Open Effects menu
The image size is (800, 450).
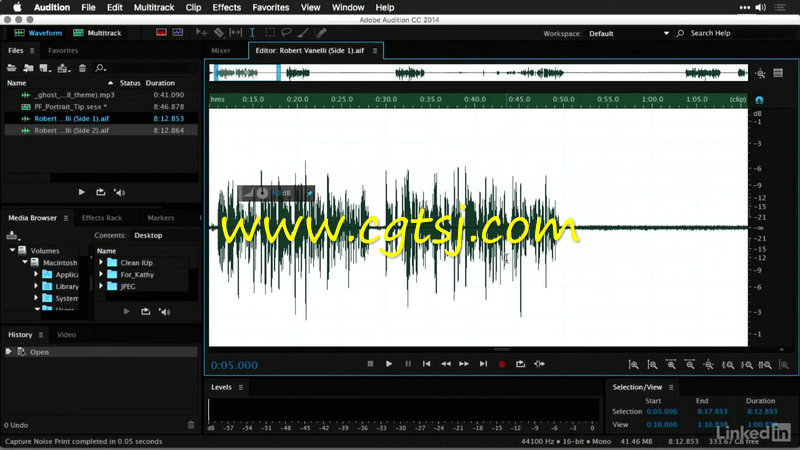click(x=227, y=7)
